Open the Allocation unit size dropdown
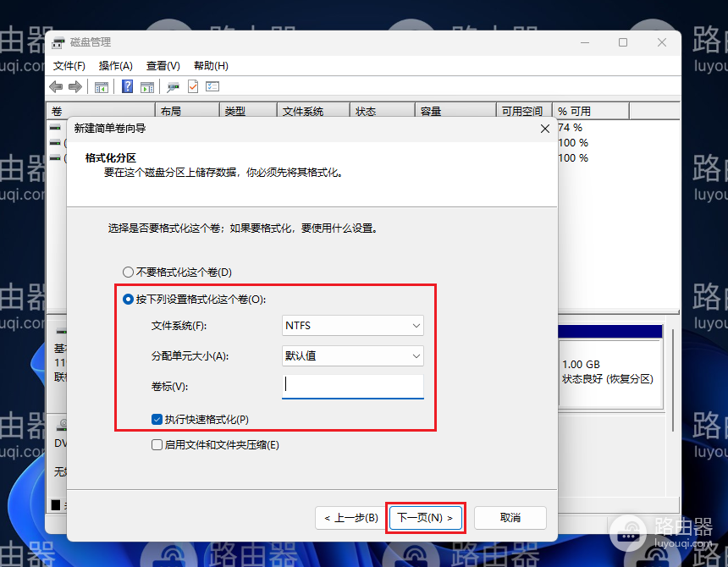The width and height of the screenshot is (728, 567). point(352,356)
